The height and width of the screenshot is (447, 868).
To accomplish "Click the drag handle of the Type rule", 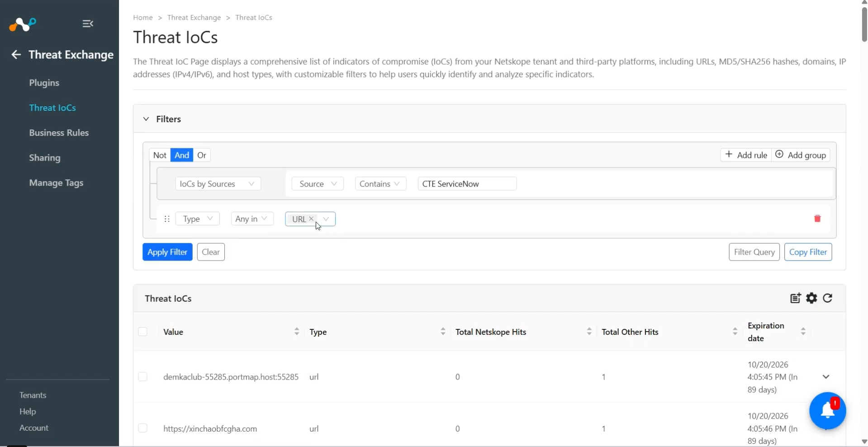I will tap(167, 219).
